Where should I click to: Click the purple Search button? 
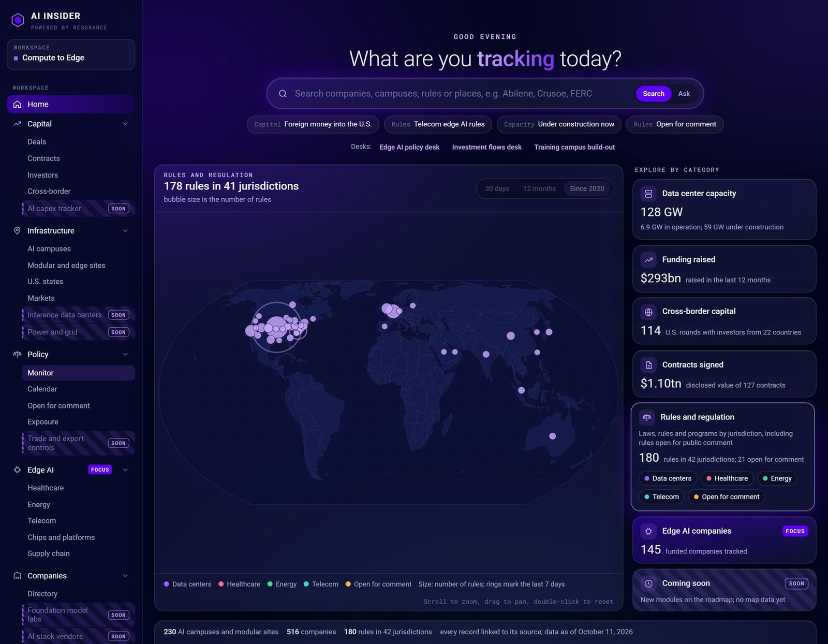[x=653, y=94]
